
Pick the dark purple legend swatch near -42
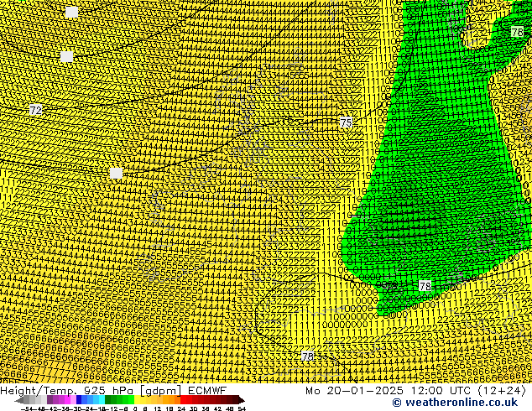pos(50,400)
